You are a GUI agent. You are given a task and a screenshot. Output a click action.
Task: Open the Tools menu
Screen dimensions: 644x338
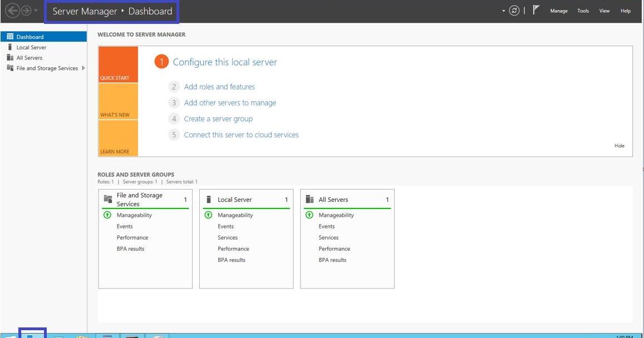pos(582,10)
